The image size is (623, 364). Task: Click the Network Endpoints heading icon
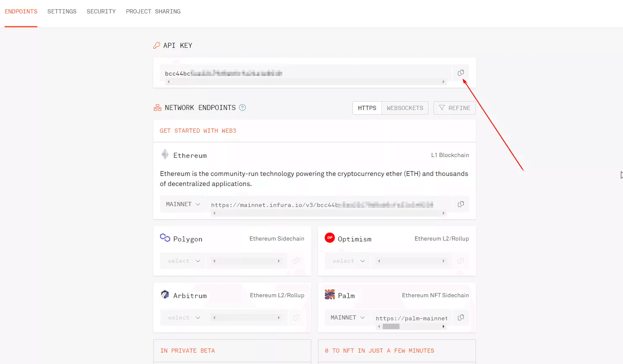[x=158, y=108]
